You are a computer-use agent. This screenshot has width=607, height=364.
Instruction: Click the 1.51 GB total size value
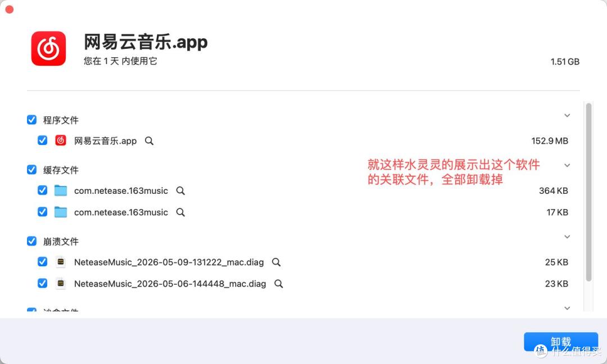click(565, 61)
